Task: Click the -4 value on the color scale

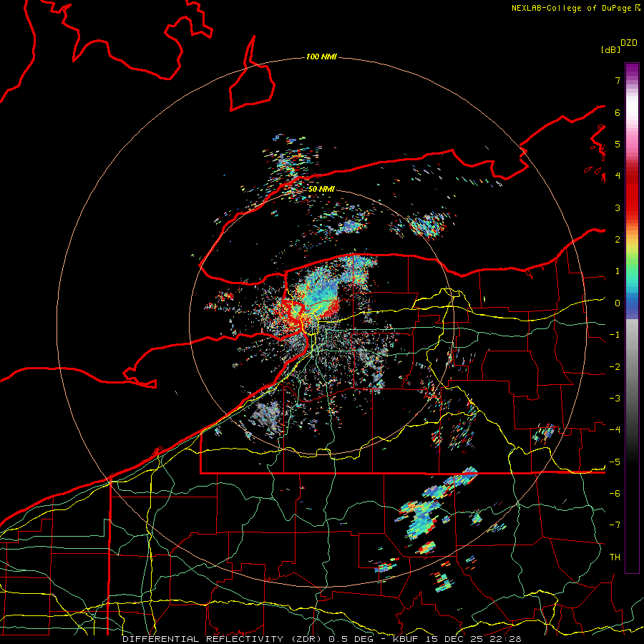Action: click(615, 430)
